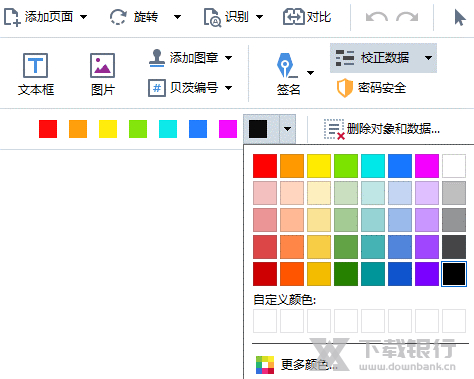Pick the yellow quick color in toolbar

point(108,129)
